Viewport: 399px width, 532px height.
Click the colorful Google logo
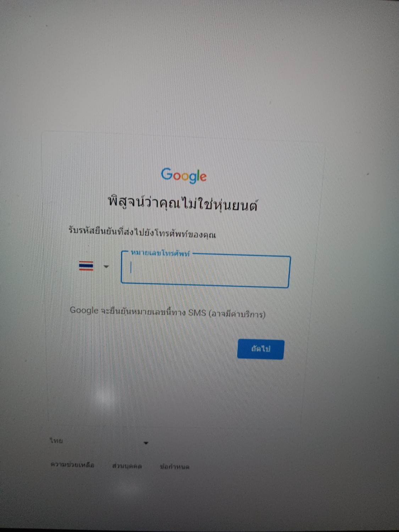184,176
